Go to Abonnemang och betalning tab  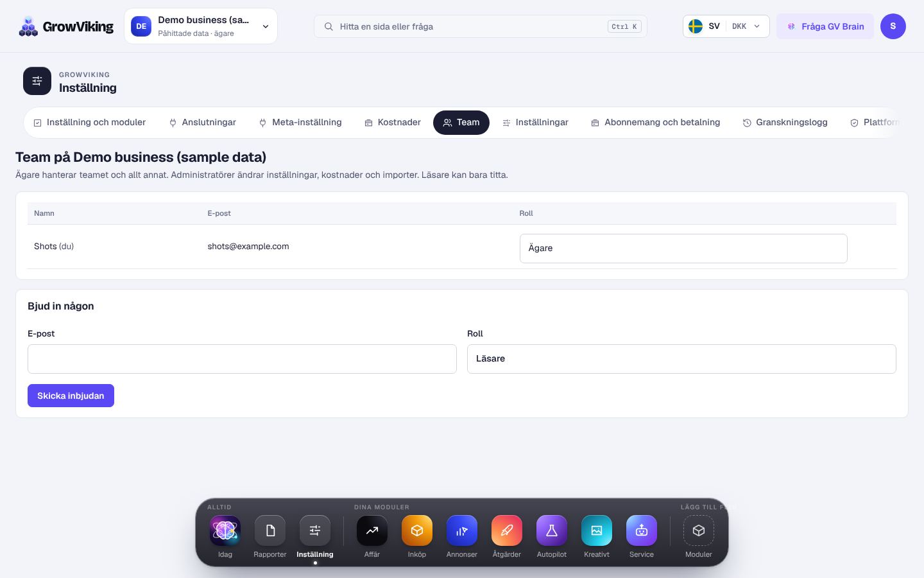tap(656, 123)
